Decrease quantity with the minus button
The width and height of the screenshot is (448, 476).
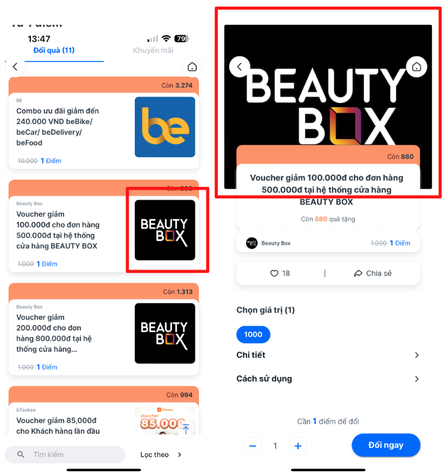coord(252,446)
